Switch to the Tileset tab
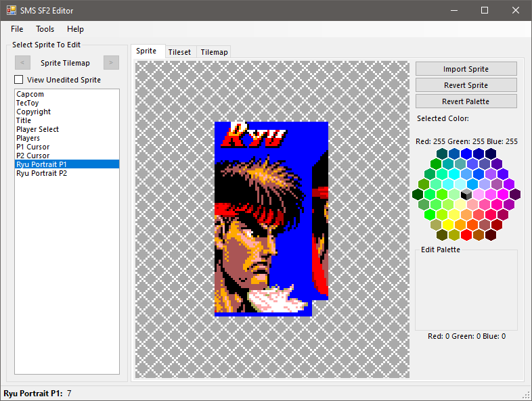The height and width of the screenshot is (401, 532). pos(179,52)
